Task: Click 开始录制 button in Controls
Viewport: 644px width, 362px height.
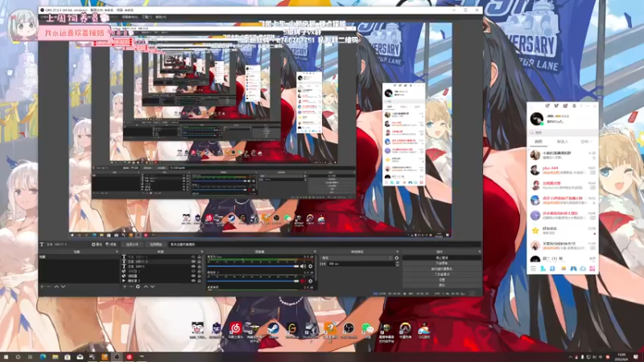Action: (442, 263)
